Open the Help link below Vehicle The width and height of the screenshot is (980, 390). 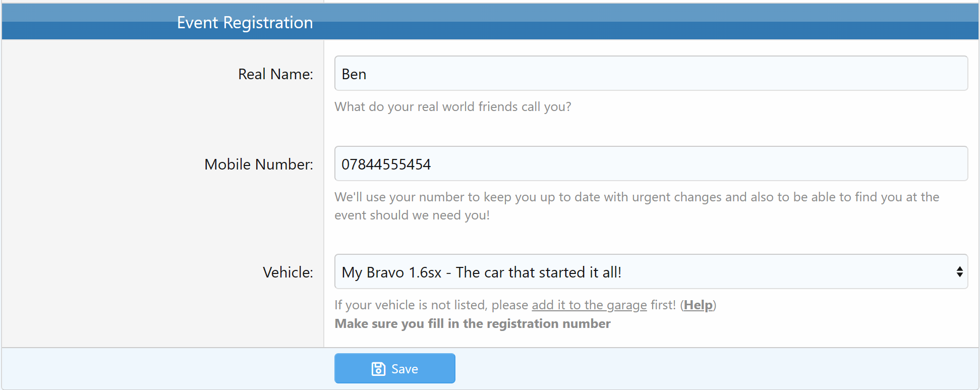[x=698, y=305]
